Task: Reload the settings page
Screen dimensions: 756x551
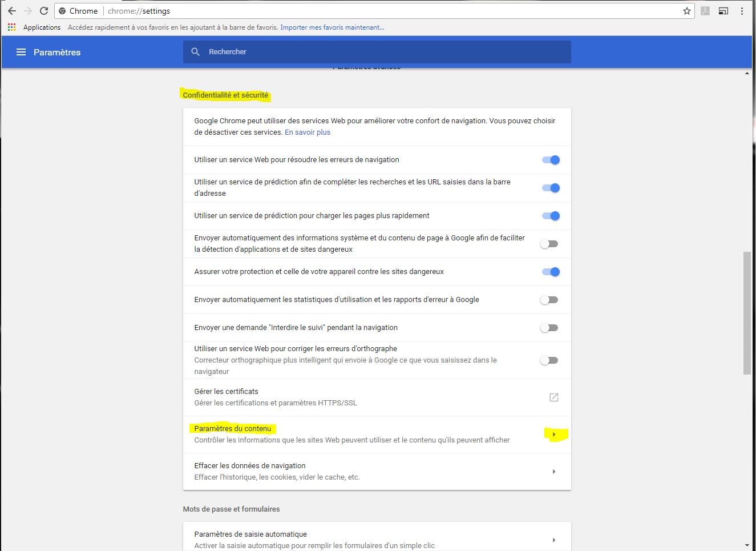Action: [44, 11]
